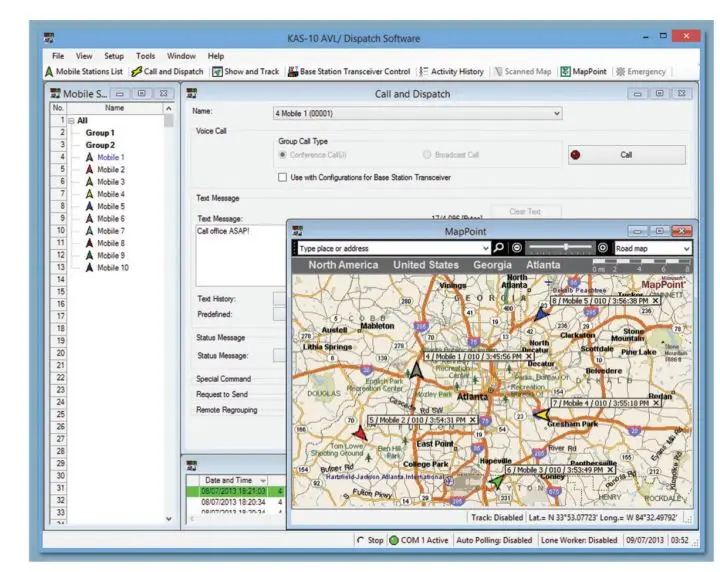Click the zoom in circle icon on map
The width and height of the screenshot is (720, 572).
[x=602, y=248]
